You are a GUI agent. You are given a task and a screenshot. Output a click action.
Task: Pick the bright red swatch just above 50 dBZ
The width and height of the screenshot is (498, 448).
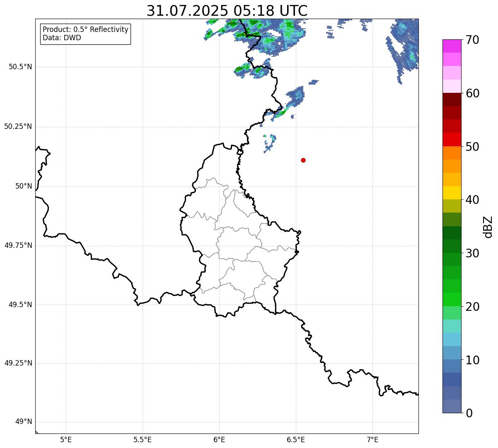[x=452, y=140]
